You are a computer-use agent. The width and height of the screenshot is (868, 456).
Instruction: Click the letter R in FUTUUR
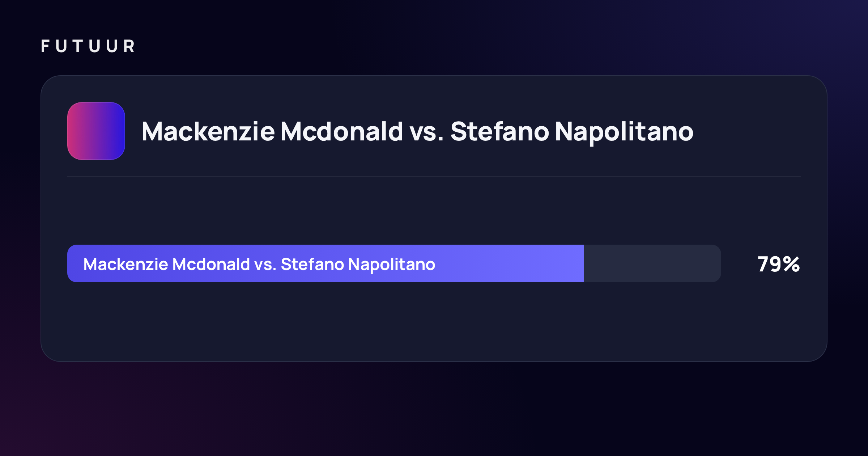(x=129, y=46)
